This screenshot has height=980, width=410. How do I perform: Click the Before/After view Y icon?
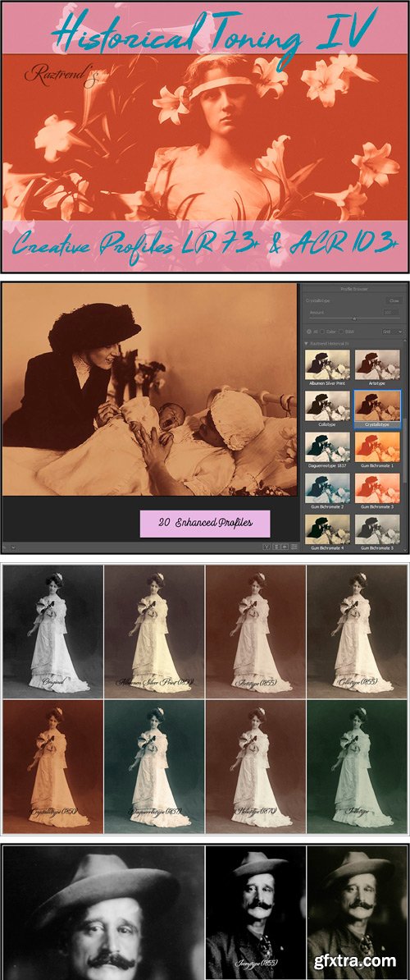pos(266,547)
